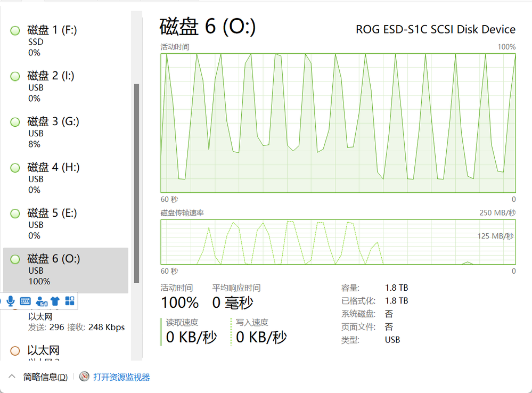
Task: Open 磁盘 3 (G:) performance view
Action: [x=66, y=133]
